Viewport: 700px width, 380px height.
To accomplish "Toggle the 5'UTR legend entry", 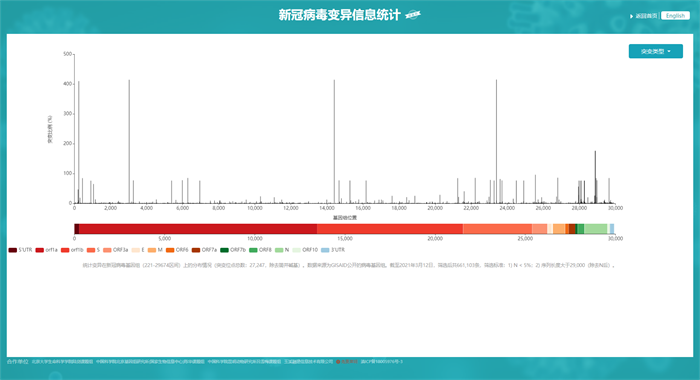I will point(21,250).
